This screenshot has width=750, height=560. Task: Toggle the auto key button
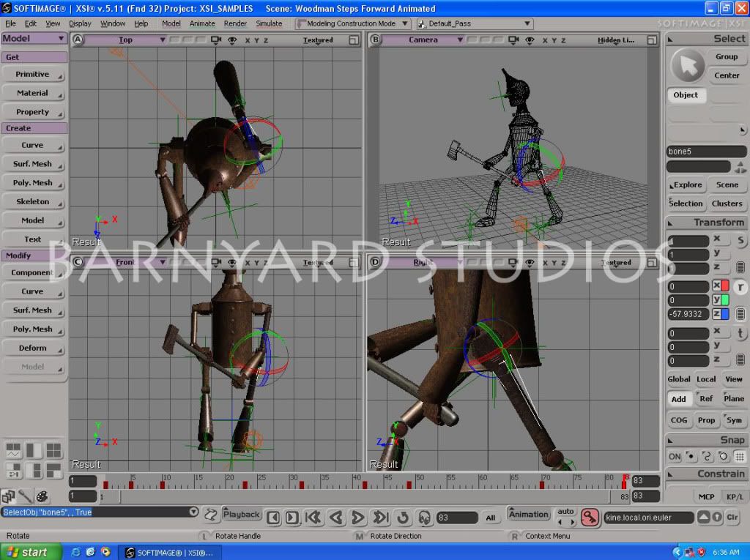click(565, 512)
